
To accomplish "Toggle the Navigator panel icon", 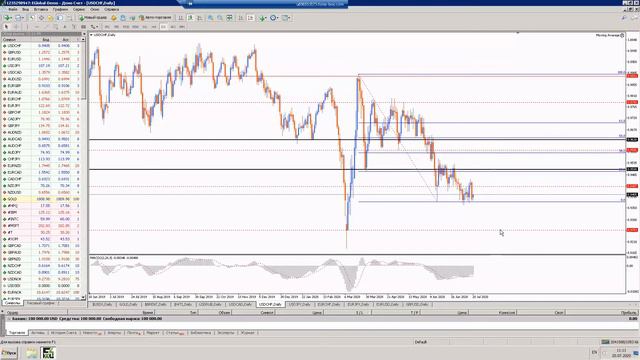I will (50, 18).
